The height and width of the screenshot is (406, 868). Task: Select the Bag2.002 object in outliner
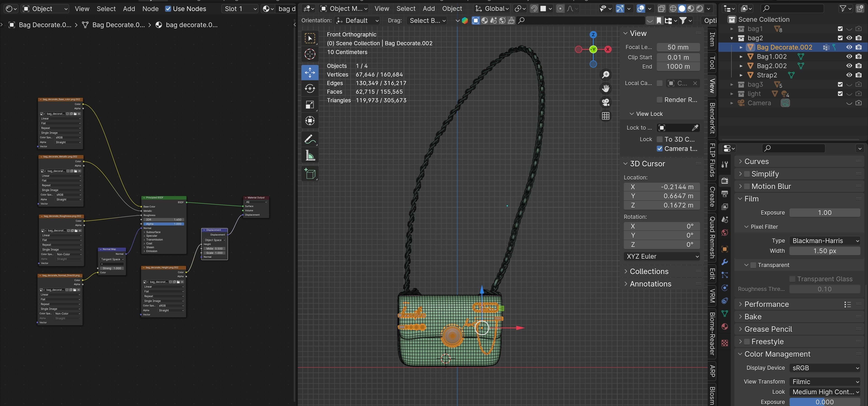pyautogui.click(x=772, y=66)
